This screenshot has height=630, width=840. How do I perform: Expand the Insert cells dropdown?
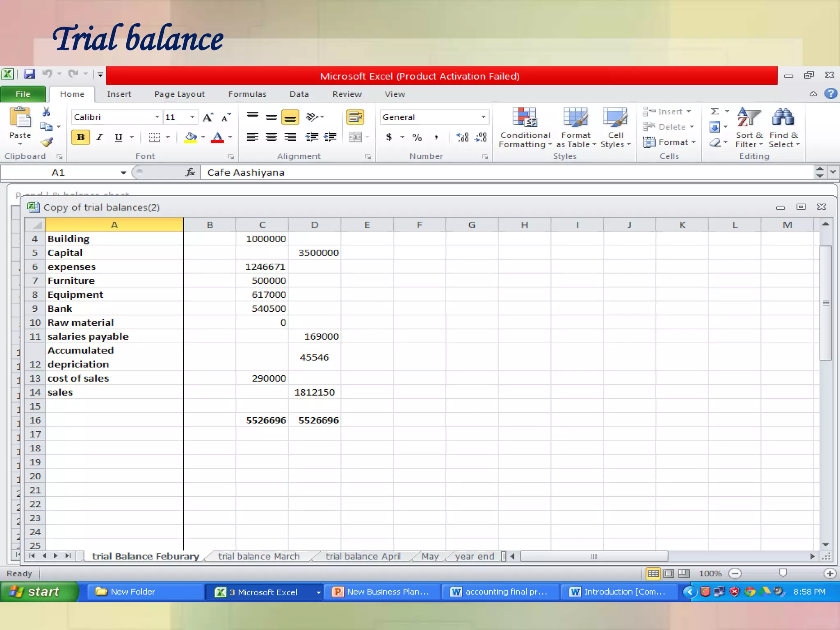click(689, 112)
